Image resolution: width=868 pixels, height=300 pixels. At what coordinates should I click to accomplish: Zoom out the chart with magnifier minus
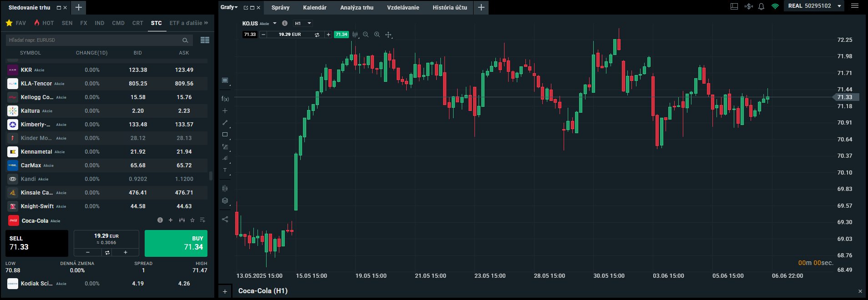pyautogui.click(x=366, y=35)
